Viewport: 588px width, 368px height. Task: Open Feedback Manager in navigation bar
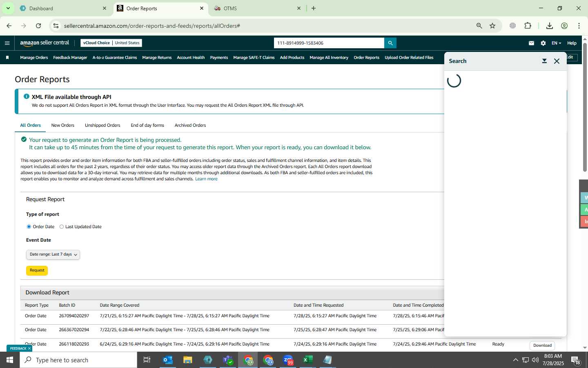(x=70, y=58)
